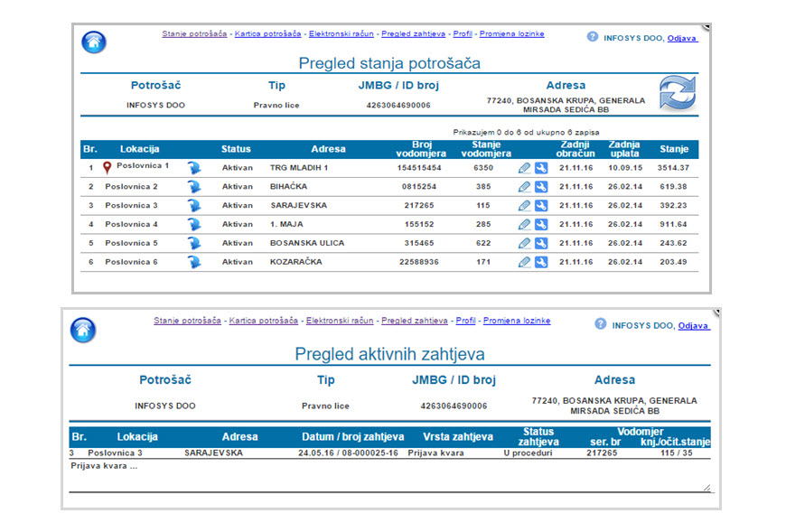Click the Prikazujem 0 do 6 records text
The image size is (786, 532).
(527, 132)
